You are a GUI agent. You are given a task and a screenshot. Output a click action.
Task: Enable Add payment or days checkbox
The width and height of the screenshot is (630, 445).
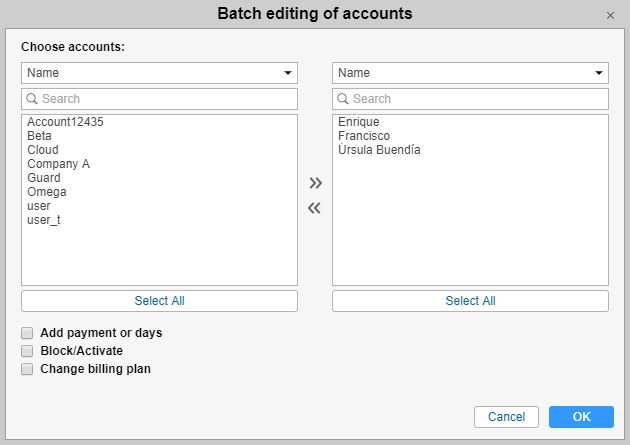pos(27,333)
